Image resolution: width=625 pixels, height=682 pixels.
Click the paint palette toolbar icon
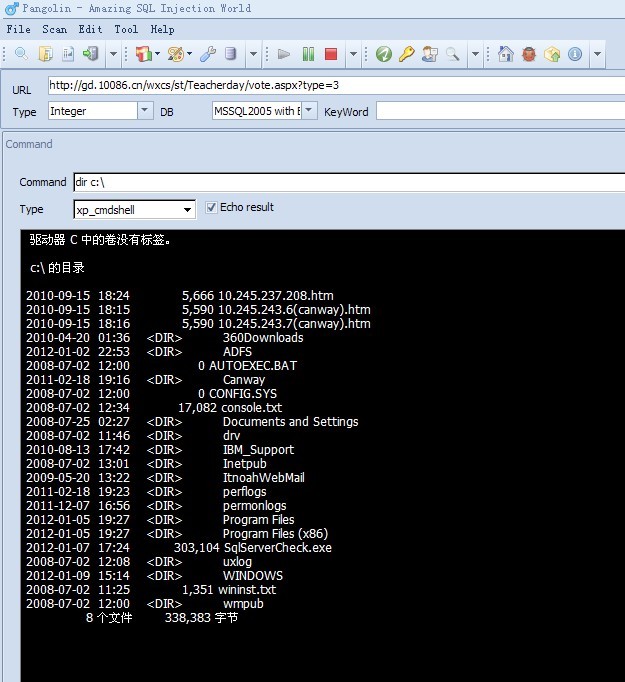point(176,54)
